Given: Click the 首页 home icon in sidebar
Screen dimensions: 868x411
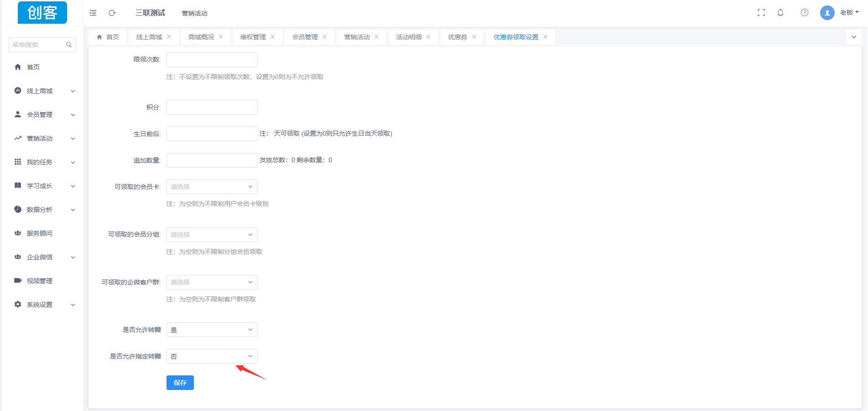Looking at the screenshot, I should [x=18, y=67].
